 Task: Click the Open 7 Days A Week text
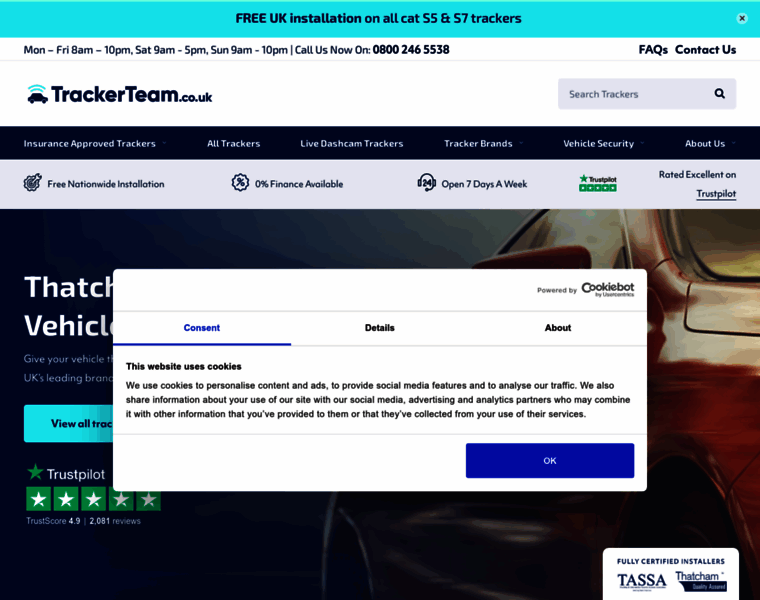[x=484, y=184]
